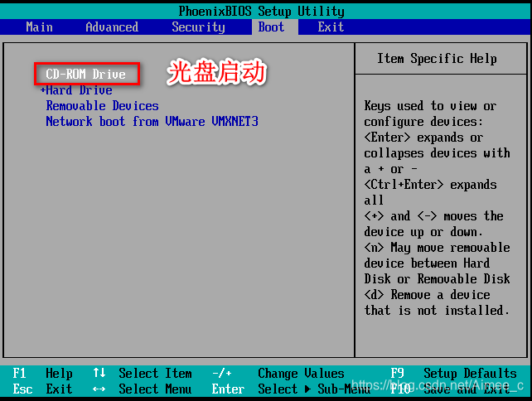Image resolution: width=532 pixels, height=401 pixels.
Task: Select CD-ROM Drive boot entry
Action: [x=86, y=74]
